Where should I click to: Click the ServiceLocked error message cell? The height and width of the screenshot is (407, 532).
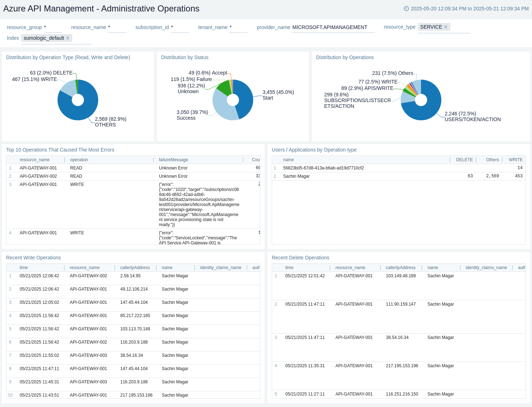(x=198, y=238)
